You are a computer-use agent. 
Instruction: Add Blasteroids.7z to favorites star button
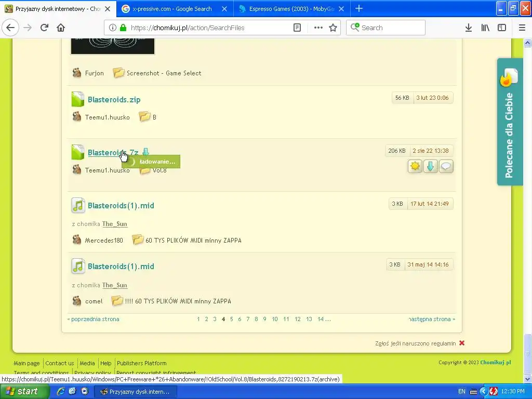415,166
